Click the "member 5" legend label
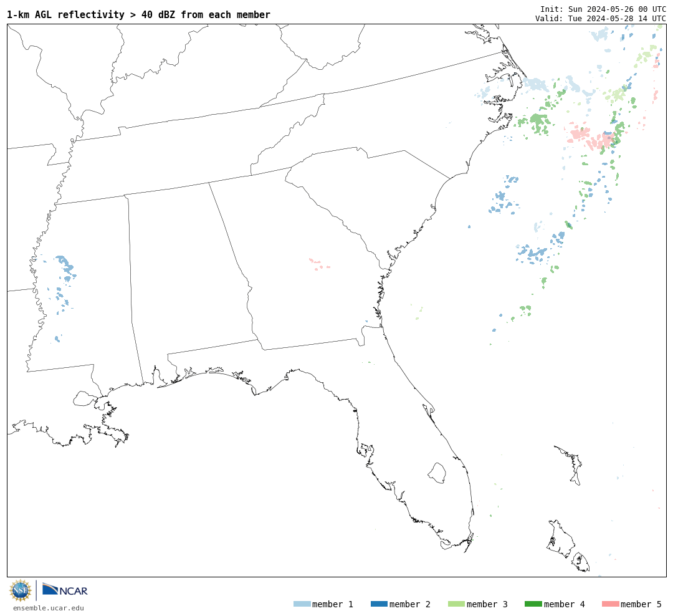The width and height of the screenshot is (673, 616). click(x=641, y=604)
